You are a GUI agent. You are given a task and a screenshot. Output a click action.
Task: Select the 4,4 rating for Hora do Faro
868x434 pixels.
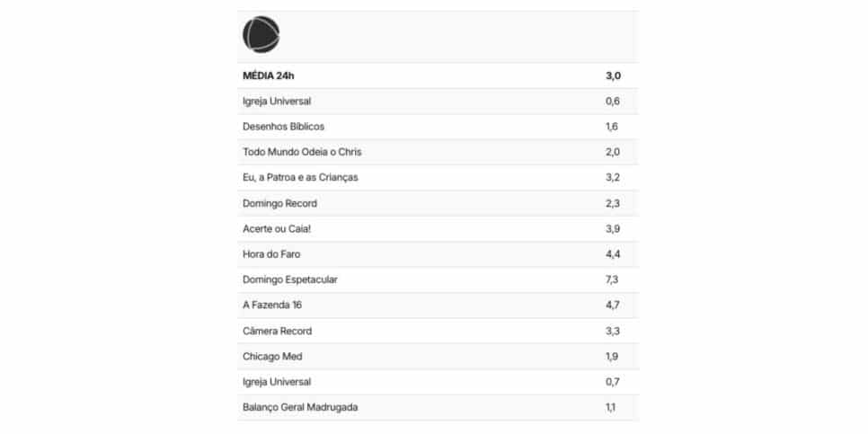612,254
